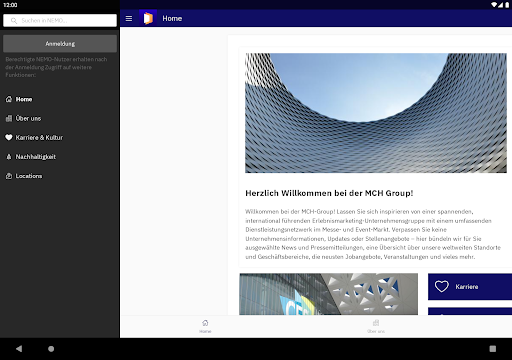Open Home in the sidebar menu

tap(60, 99)
